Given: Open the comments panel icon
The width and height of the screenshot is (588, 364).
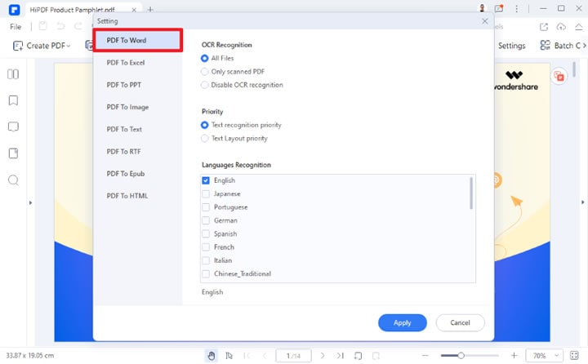Looking at the screenshot, I should click(x=13, y=127).
